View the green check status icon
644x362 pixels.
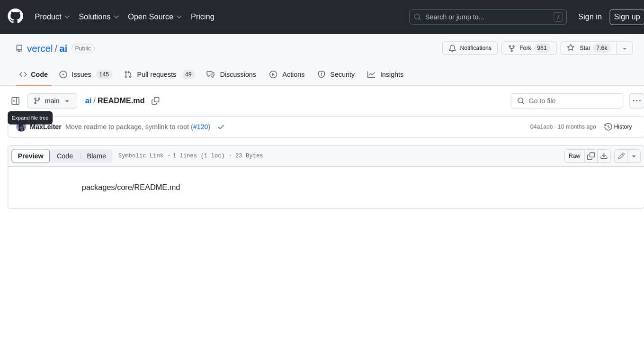click(221, 127)
